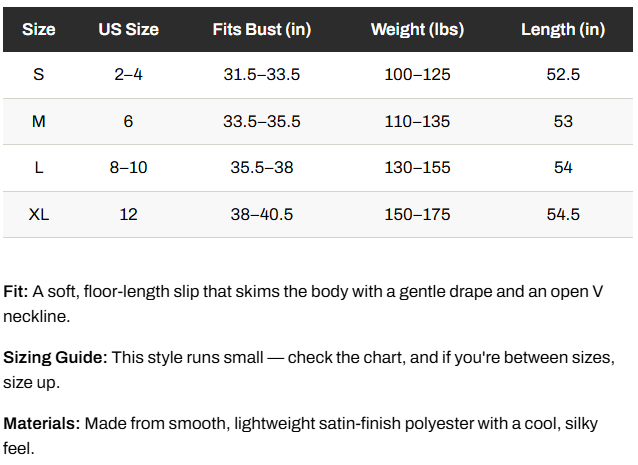Select the Fits Bust (in) header
The image size is (638, 465).
(x=262, y=29)
